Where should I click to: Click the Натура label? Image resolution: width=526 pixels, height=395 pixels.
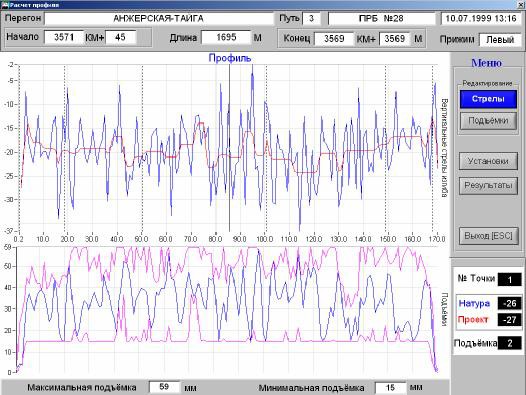click(x=474, y=303)
